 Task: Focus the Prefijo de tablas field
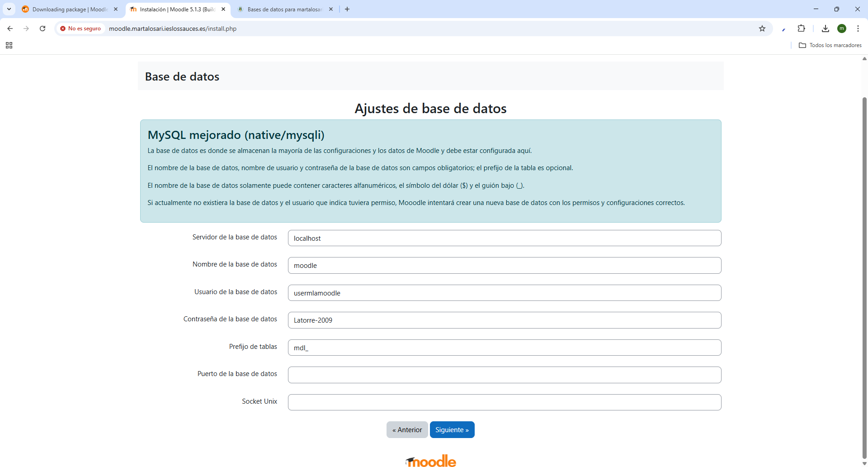point(505,348)
